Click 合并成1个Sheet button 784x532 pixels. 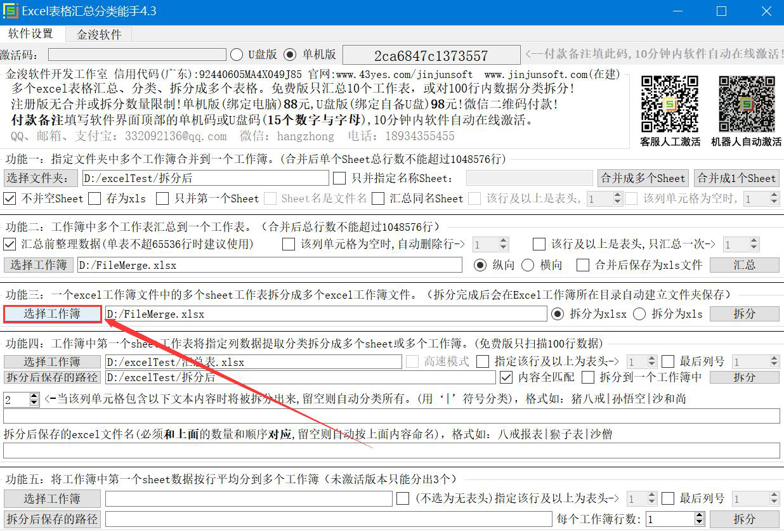point(736,178)
